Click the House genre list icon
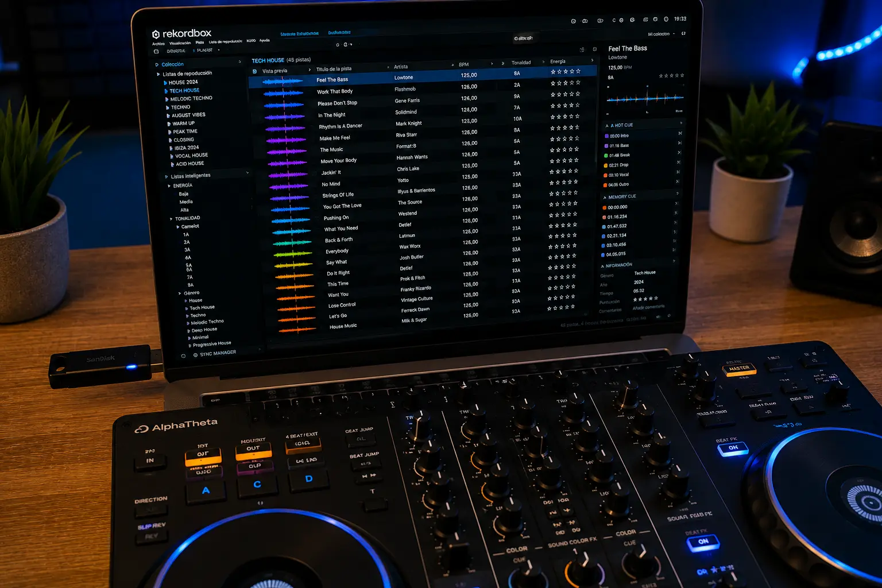The width and height of the screenshot is (882, 588). [185, 301]
